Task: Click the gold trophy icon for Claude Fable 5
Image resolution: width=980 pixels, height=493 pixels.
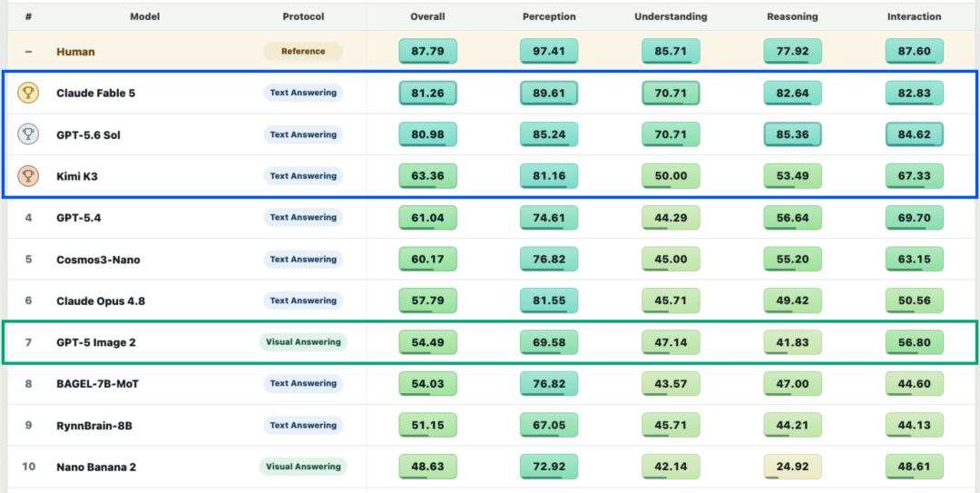Action: [x=28, y=94]
